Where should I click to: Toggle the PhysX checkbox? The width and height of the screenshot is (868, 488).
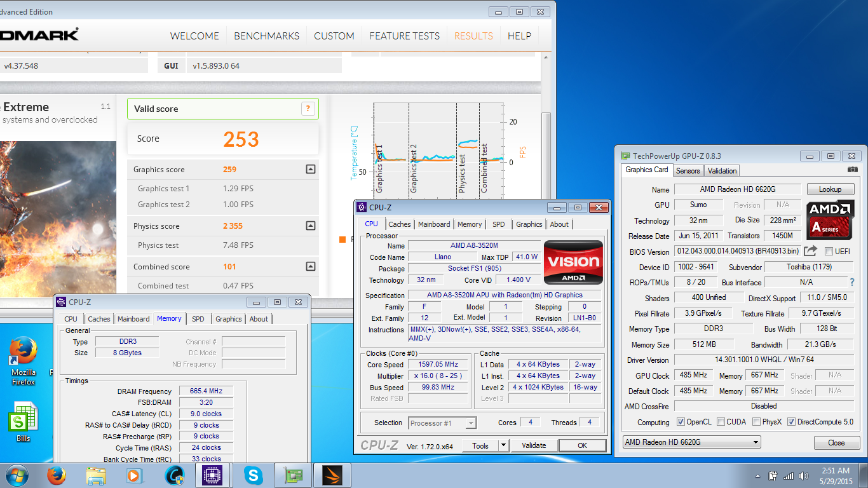pos(756,422)
